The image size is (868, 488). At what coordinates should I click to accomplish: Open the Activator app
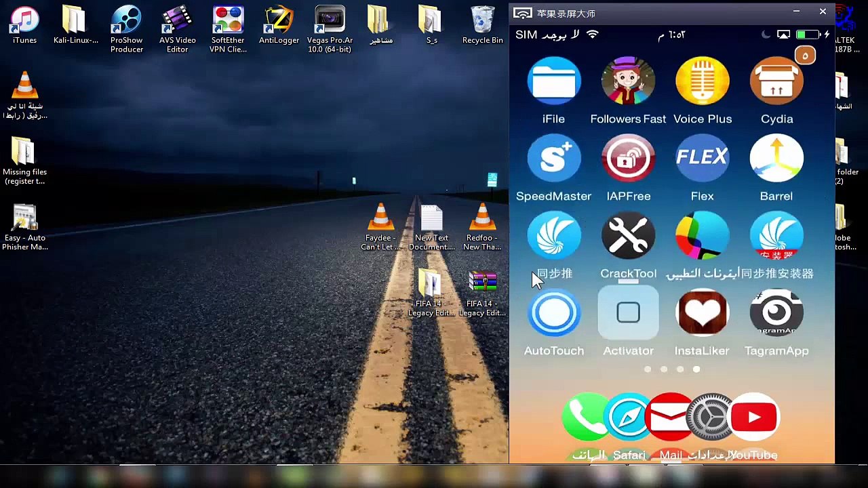(628, 314)
